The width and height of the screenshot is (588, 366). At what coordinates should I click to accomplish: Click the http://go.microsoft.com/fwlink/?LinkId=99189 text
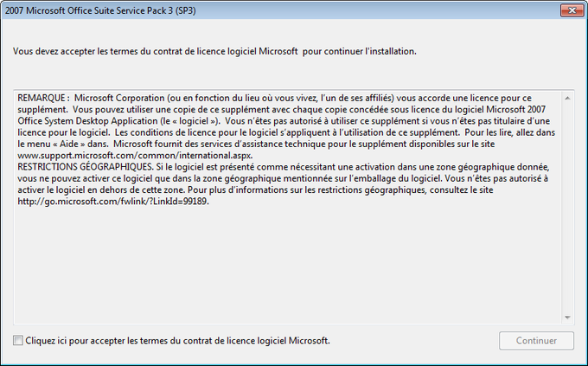click(113, 202)
